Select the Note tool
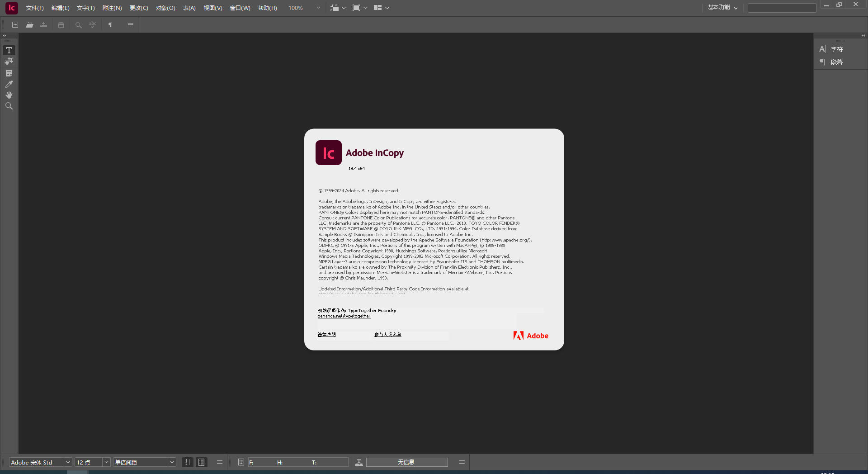The width and height of the screenshot is (868, 474). [x=9, y=73]
